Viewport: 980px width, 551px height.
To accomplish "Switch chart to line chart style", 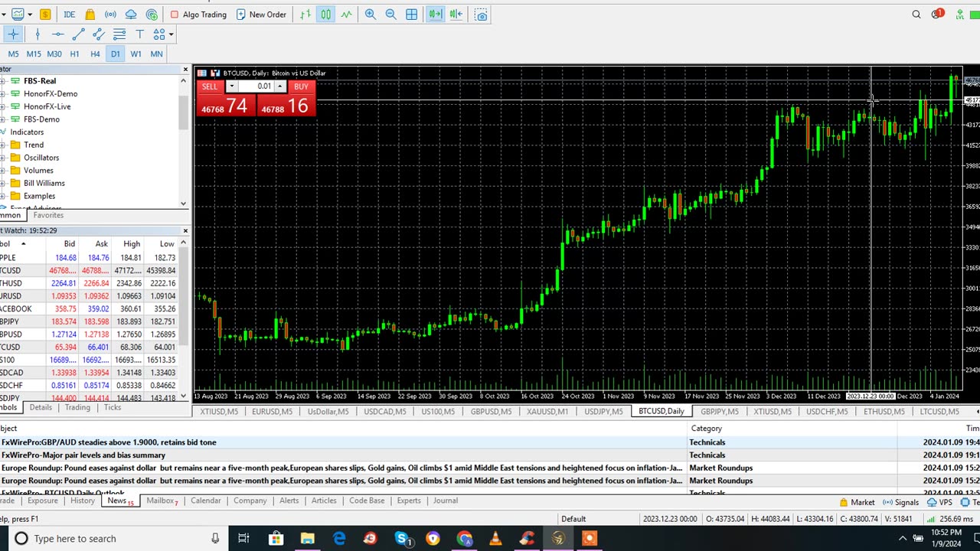I will click(346, 15).
